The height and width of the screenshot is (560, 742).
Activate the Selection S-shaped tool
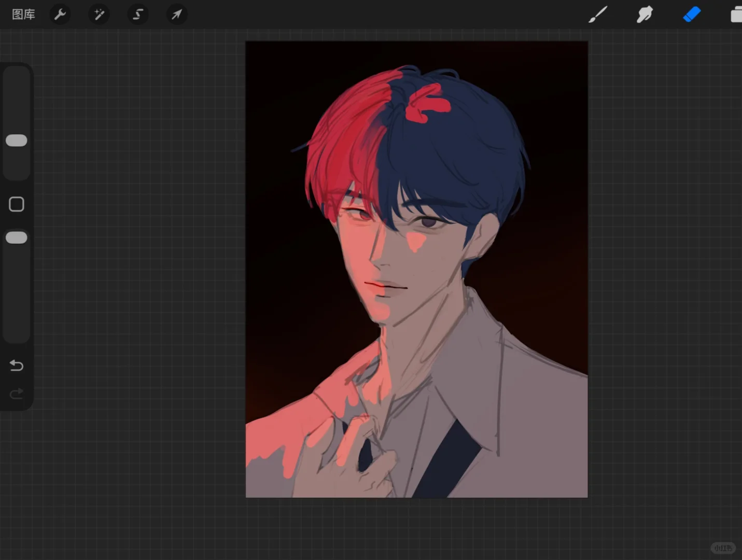point(138,15)
